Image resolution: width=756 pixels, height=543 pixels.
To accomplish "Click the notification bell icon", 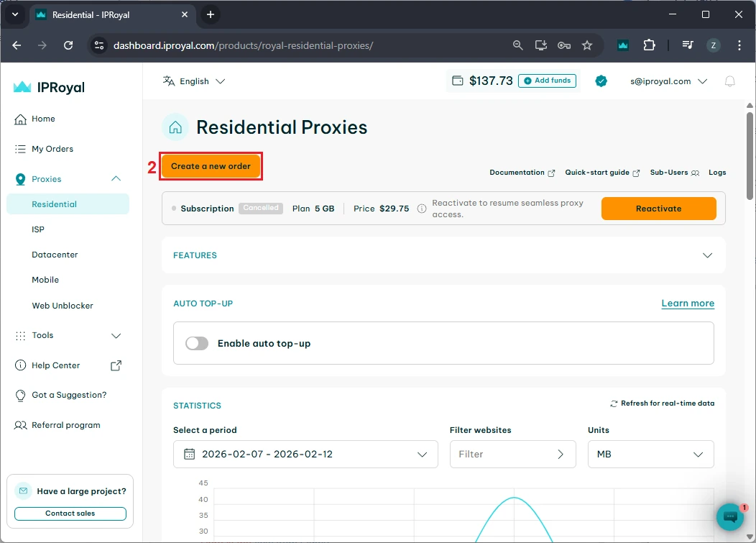I will click(729, 81).
